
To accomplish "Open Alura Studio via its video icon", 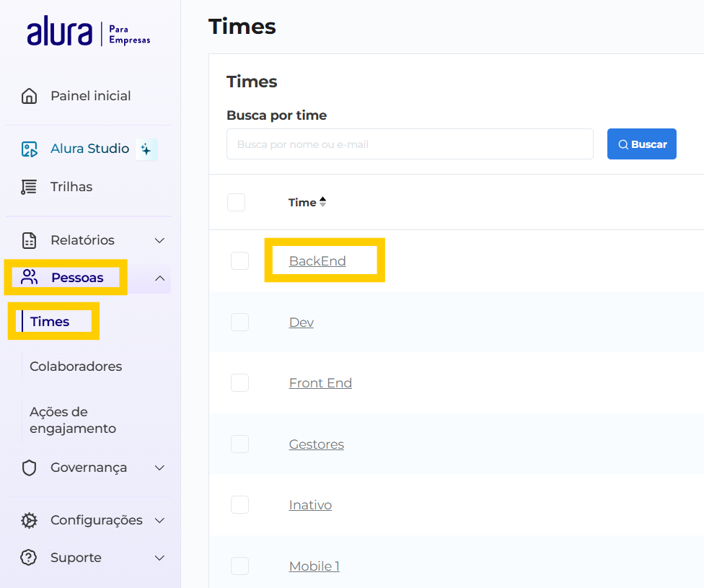I will click(x=29, y=149).
